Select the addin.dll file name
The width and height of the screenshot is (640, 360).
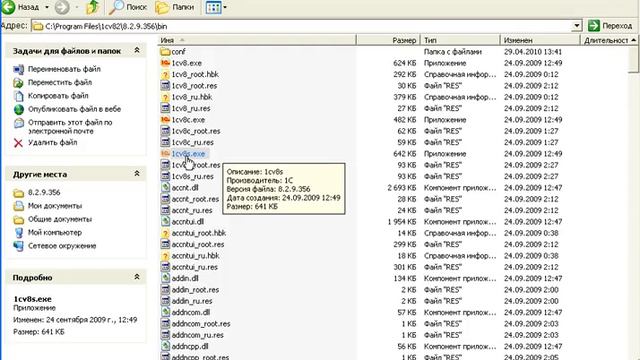tap(185, 278)
